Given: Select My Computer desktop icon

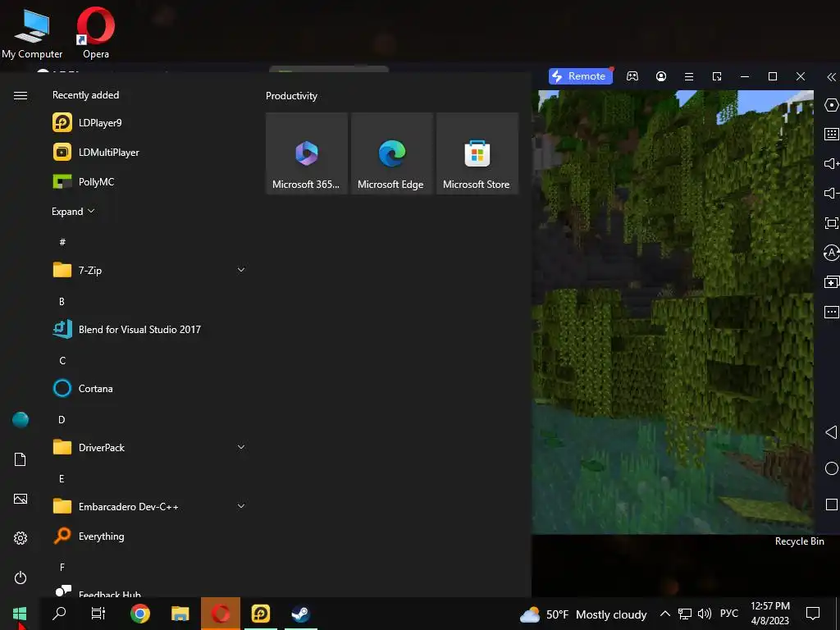Looking at the screenshot, I should click(32, 33).
